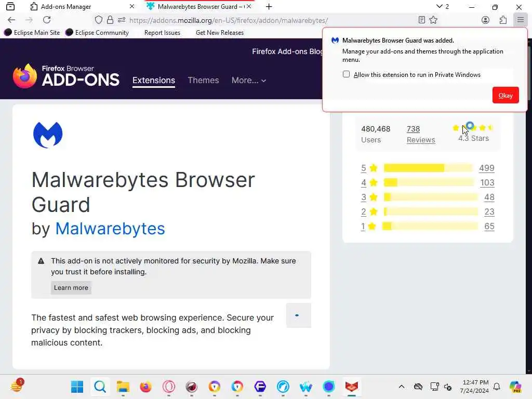The height and width of the screenshot is (399, 532).
Task: Launch Firefox from the taskbar
Action: tap(145, 387)
